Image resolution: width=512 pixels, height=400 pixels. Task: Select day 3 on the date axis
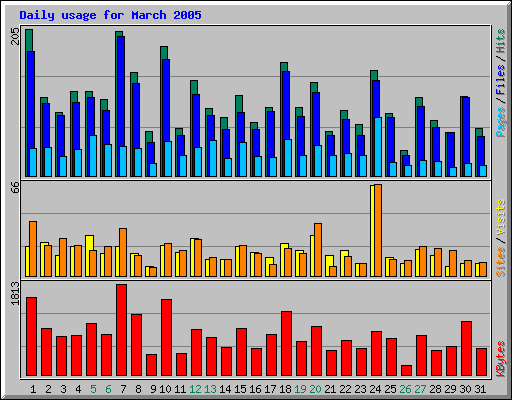click(x=63, y=389)
